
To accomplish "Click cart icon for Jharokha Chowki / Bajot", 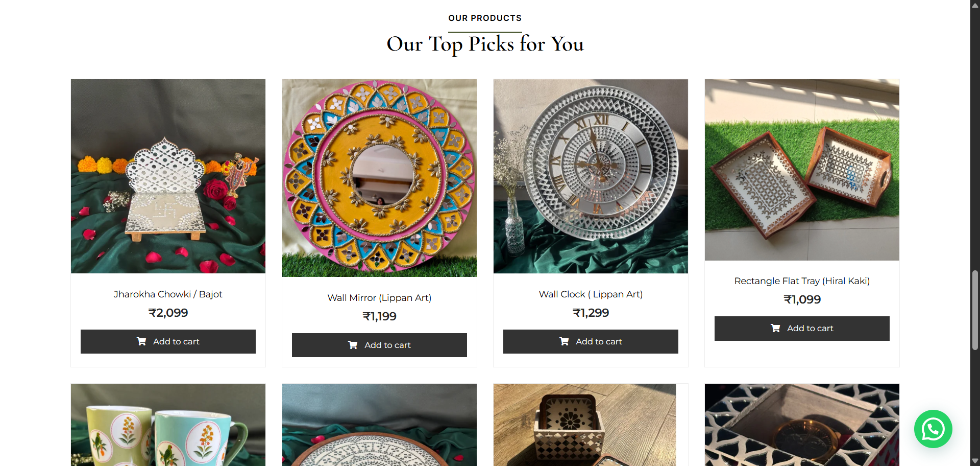I will pos(141,341).
